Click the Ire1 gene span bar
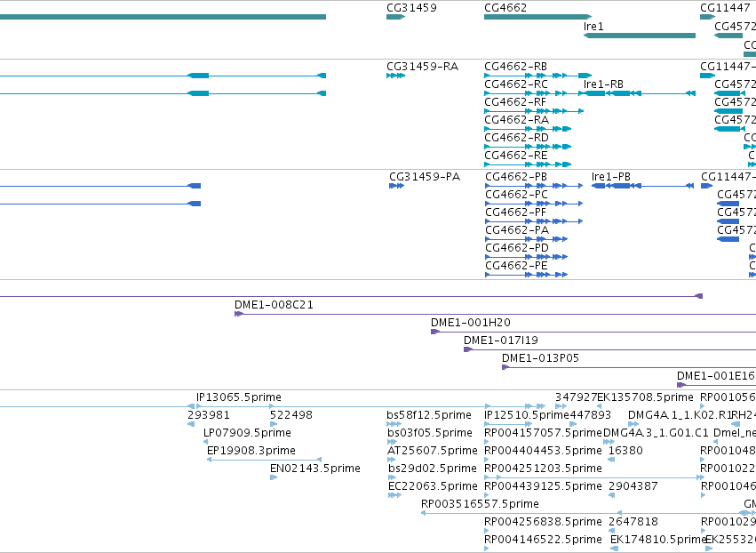This screenshot has height=553, width=756. (x=640, y=36)
